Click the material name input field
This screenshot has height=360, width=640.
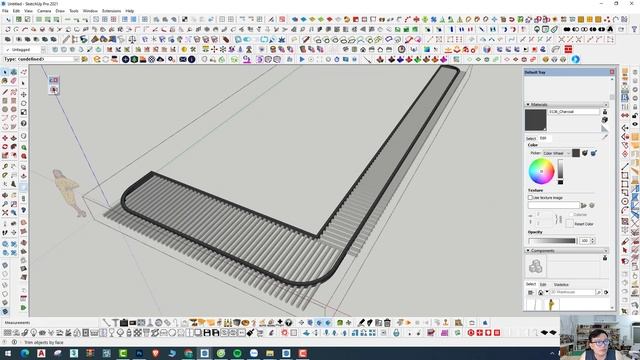coord(574,112)
